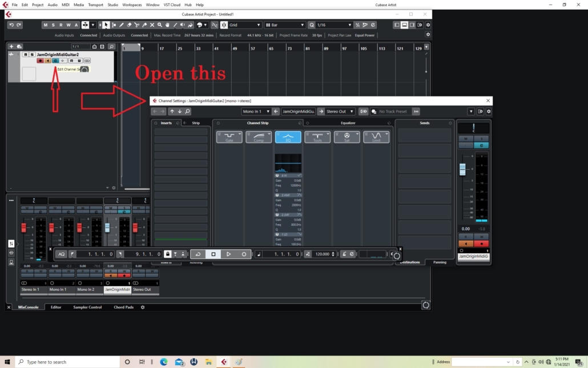The height and width of the screenshot is (368, 588).
Task: Open the No Track Preset selector
Action: coord(393,111)
